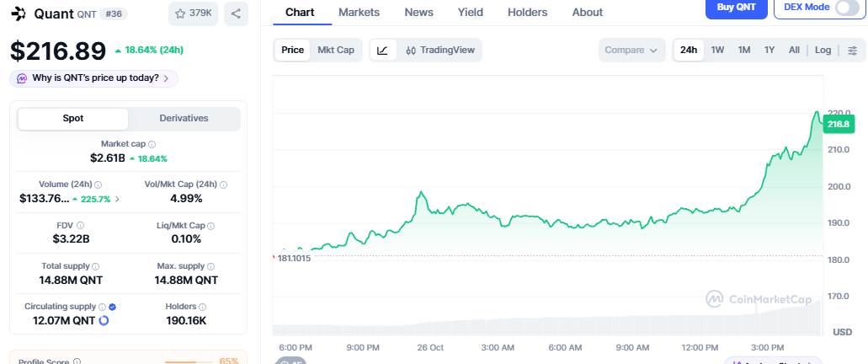
Task: Click the Buy QNT button
Action: click(737, 8)
